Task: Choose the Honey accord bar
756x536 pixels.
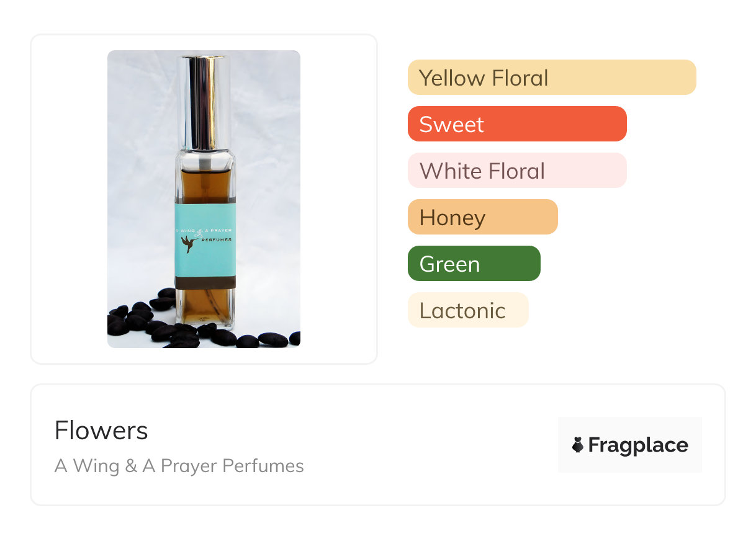Action: pyautogui.click(x=482, y=217)
